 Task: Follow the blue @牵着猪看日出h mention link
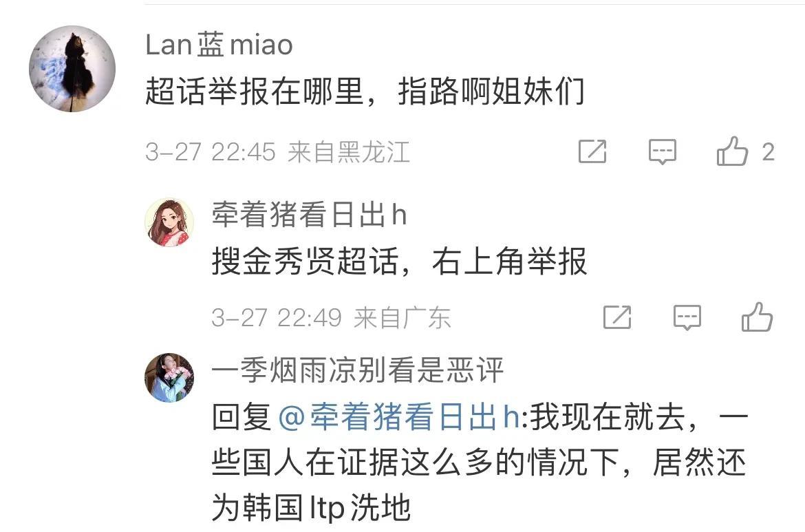point(399,416)
